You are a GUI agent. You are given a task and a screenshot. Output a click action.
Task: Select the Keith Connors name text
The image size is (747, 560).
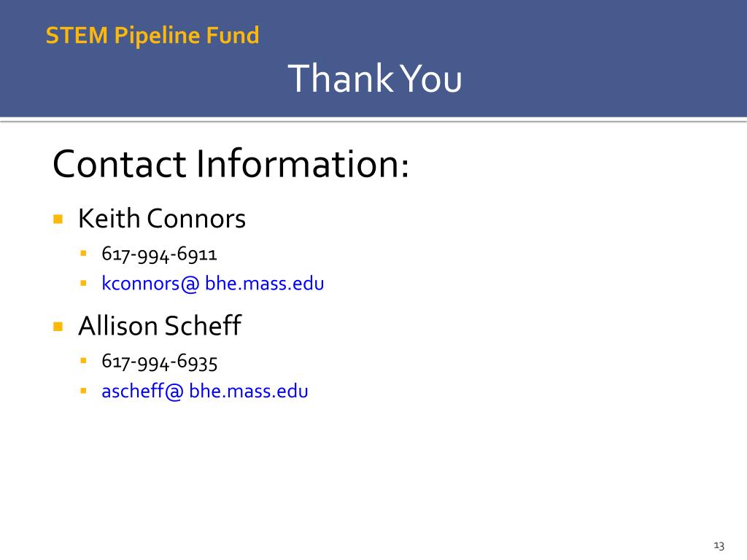161,219
